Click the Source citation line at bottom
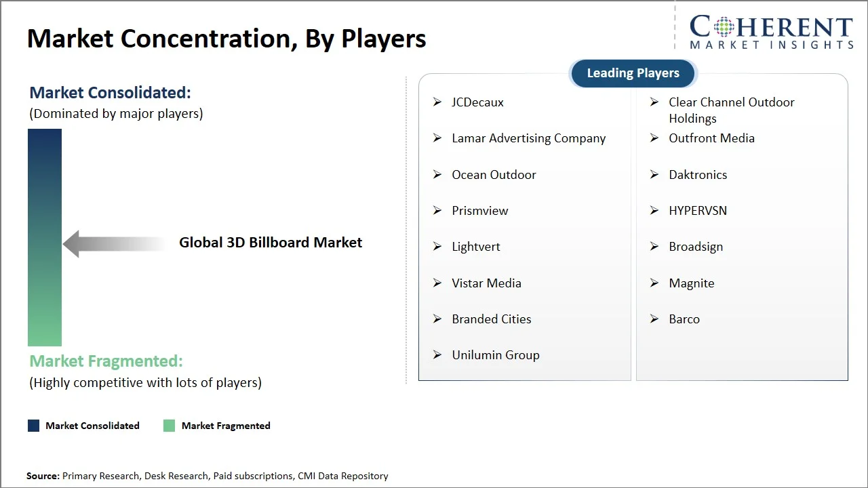This screenshot has width=868, height=488. (x=208, y=476)
